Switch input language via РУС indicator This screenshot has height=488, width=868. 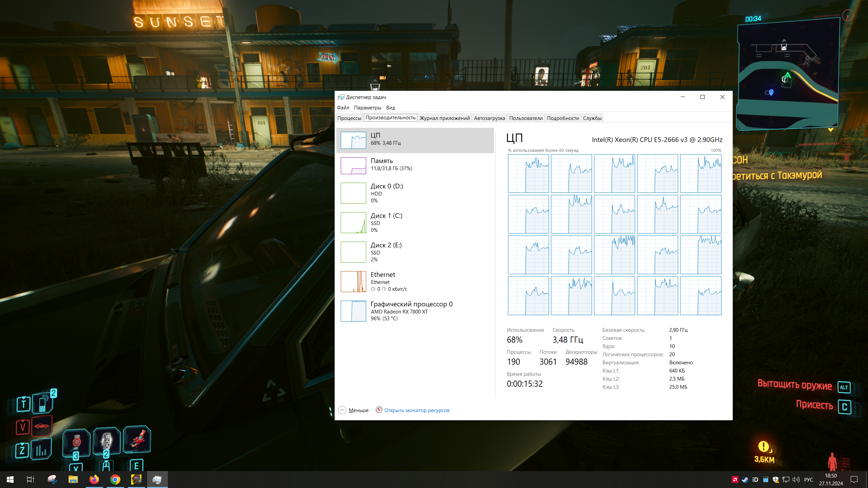pyautogui.click(x=809, y=480)
